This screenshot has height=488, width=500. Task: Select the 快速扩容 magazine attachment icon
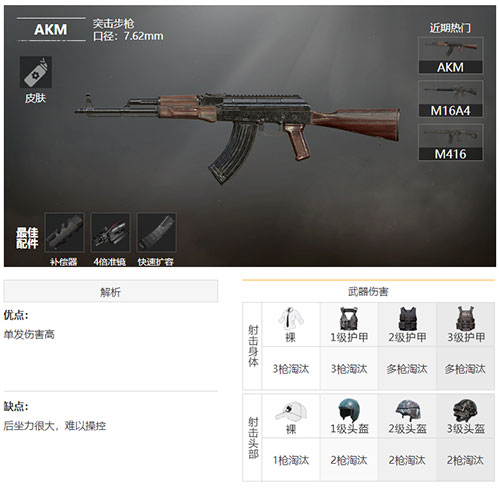pos(156,232)
